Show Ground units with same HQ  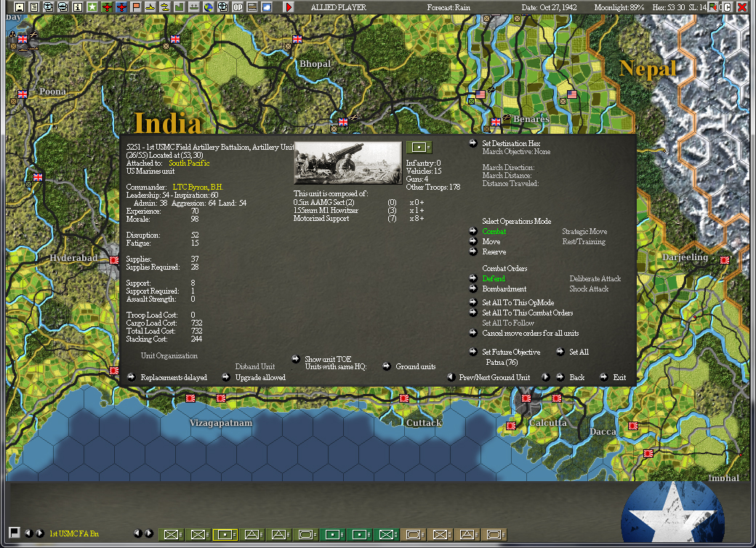[x=415, y=366]
